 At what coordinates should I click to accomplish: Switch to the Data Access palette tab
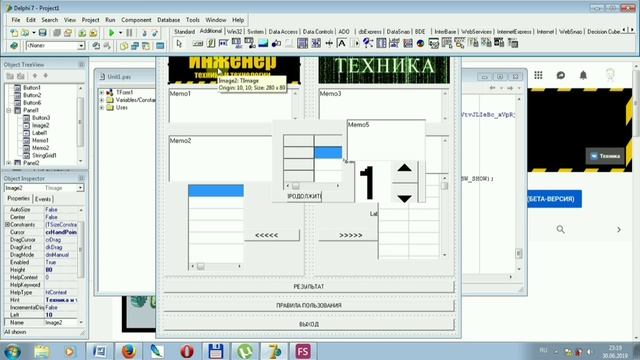(283, 31)
